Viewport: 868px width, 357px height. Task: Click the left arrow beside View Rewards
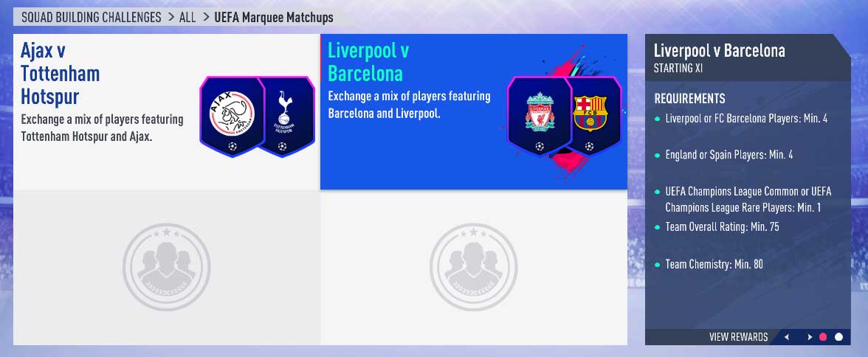click(x=786, y=337)
